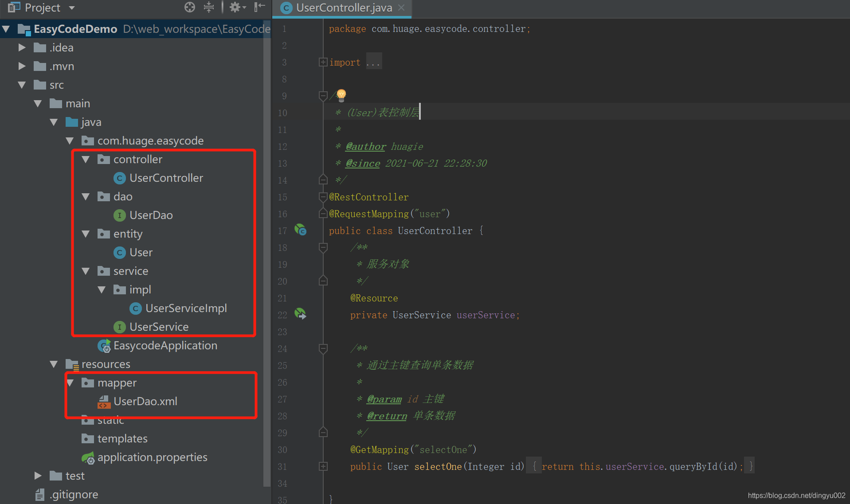Collapse the controller package
This screenshot has height=504, width=850.
coord(86,159)
